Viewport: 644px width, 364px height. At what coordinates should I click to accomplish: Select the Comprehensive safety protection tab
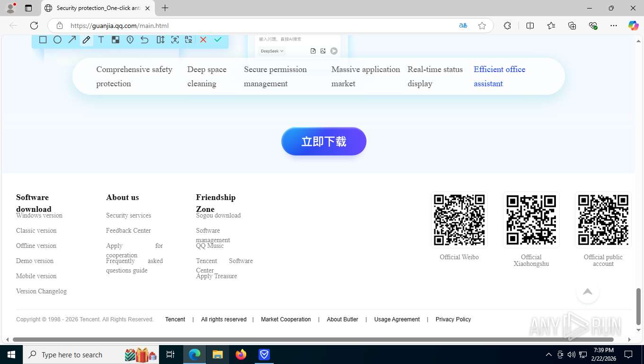pyautogui.click(x=134, y=76)
